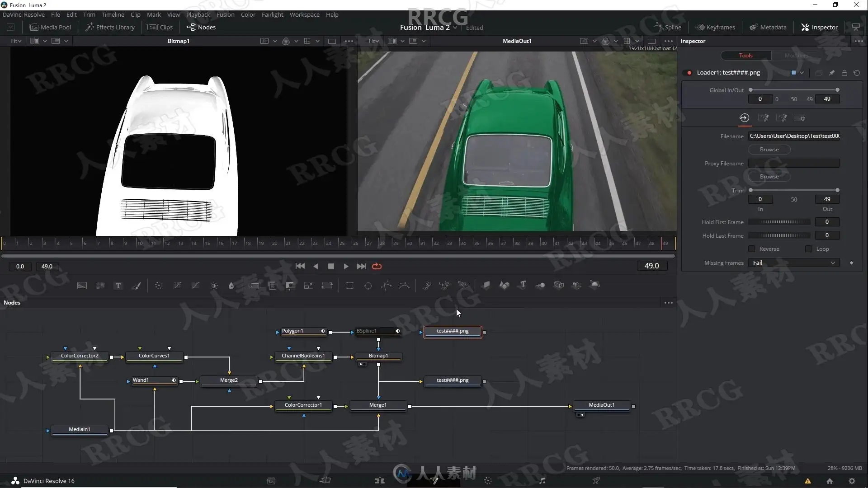Screen dimensions: 868x488
Task: Add a Shape 3D tool
Action: point(504,285)
